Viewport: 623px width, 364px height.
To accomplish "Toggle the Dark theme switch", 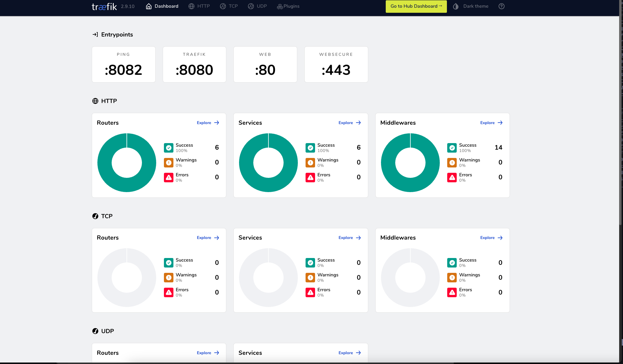I will 475,6.
